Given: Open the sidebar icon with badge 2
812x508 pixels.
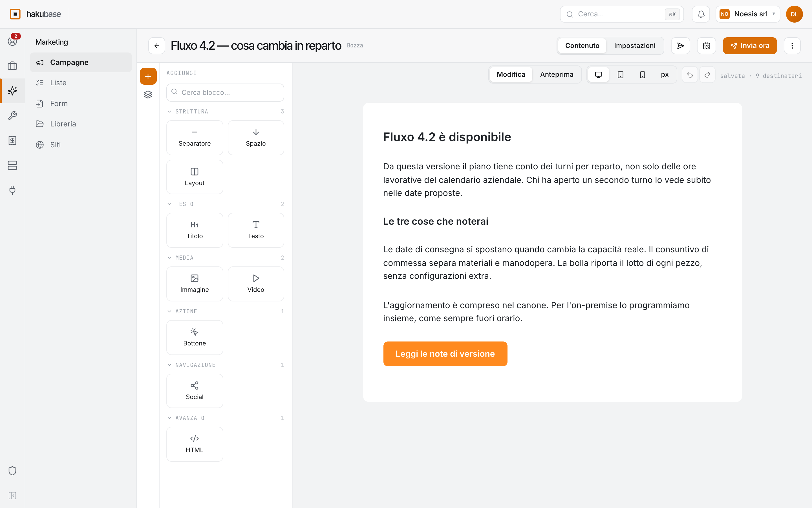Looking at the screenshot, I should click(x=12, y=41).
